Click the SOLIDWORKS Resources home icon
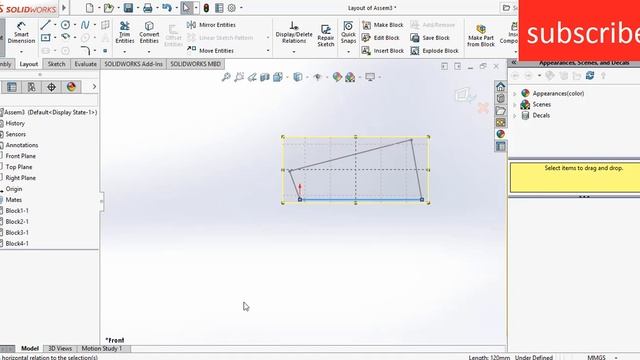This screenshot has width=640, height=360. click(500, 87)
